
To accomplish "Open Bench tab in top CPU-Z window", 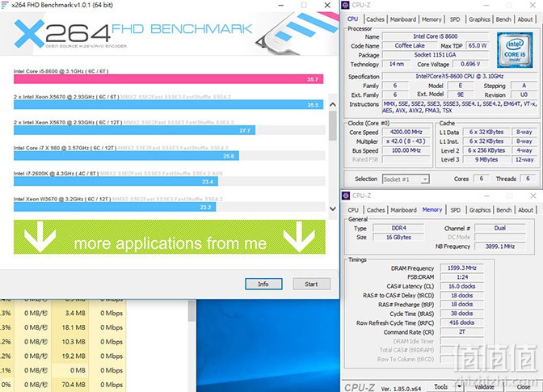I will pyautogui.click(x=503, y=19).
